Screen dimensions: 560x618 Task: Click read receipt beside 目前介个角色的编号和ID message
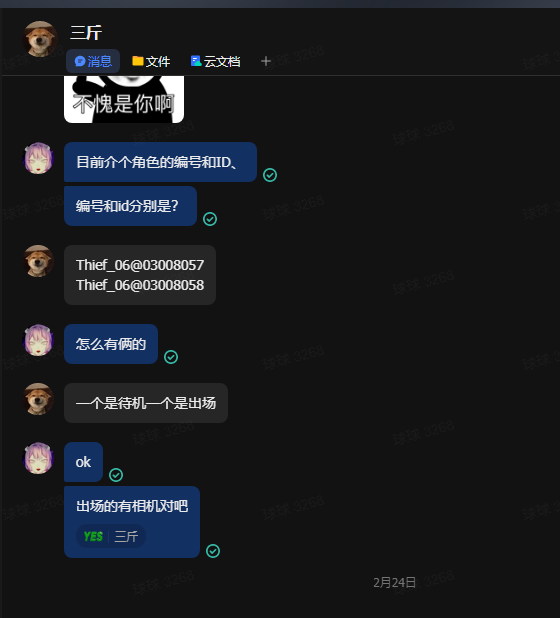pos(270,175)
